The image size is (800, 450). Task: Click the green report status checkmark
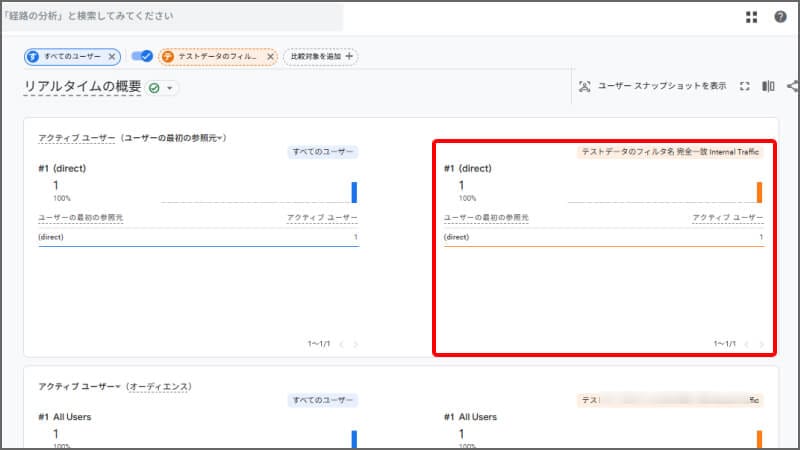click(154, 88)
